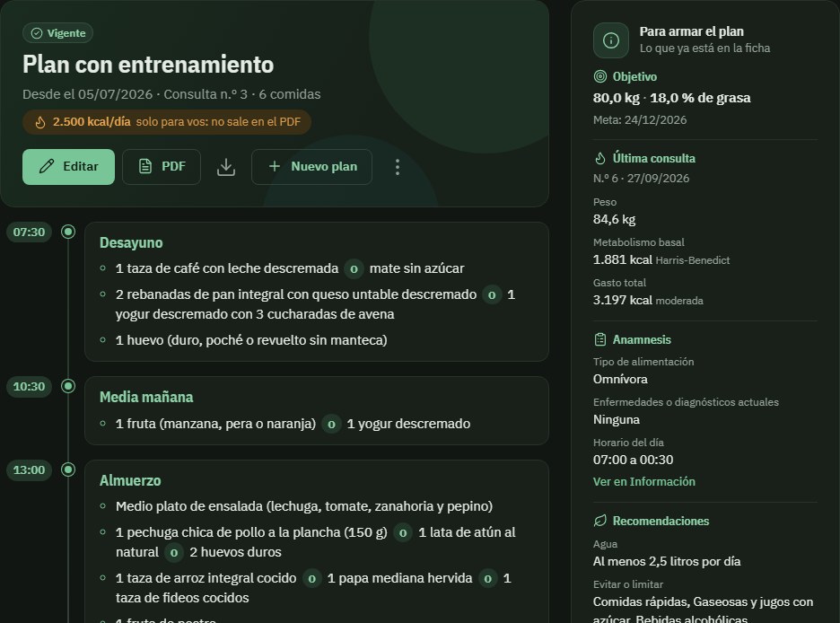
Task: Click the "80,0 kg · 18,0 % de grasa" value
Action: click(672, 98)
